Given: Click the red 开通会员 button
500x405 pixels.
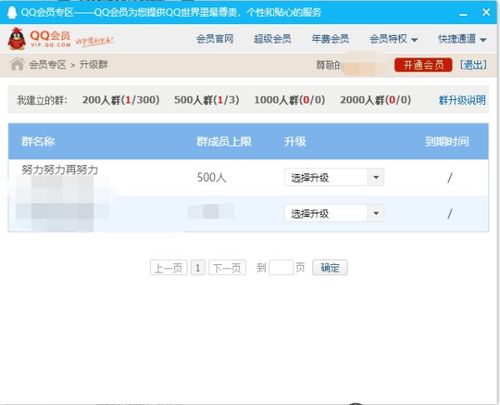Looking at the screenshot, I should (x=423, y=65).
